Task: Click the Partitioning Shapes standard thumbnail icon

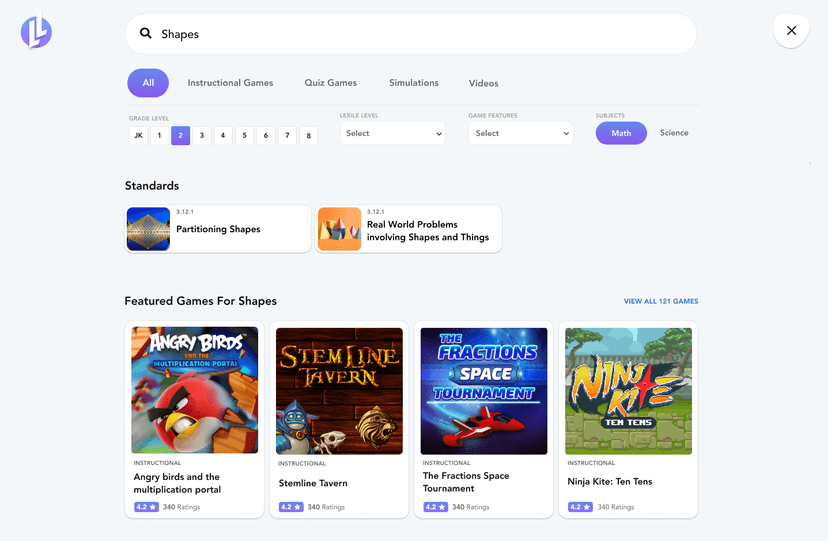Action: coord(148,229)
